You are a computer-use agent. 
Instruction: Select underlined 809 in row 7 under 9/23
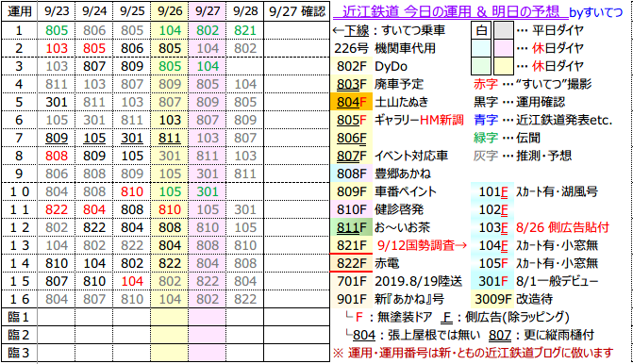[57, 138]
